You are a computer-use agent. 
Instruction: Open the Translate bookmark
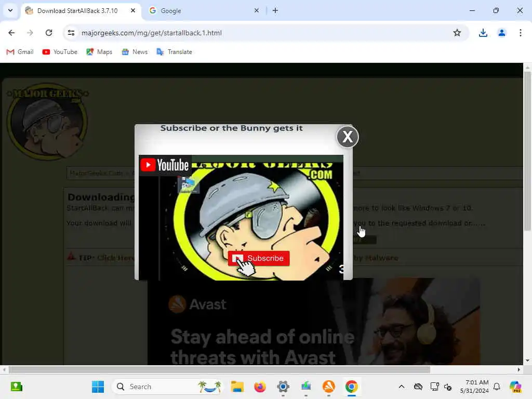point(174,52)
